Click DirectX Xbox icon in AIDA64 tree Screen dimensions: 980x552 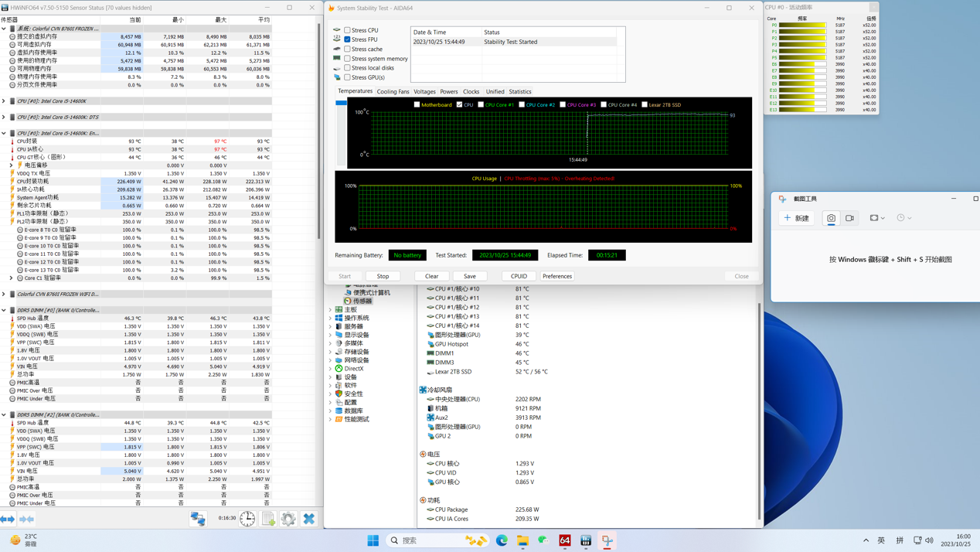pyautogui.click(x=339, y=369)
